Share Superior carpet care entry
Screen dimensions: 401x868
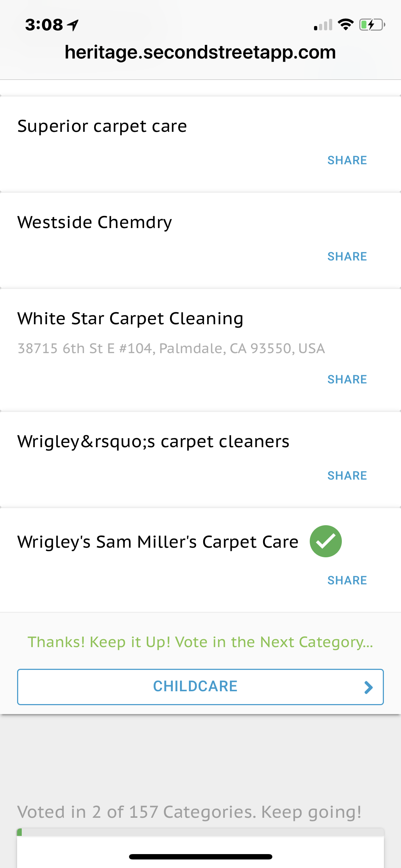347,160
